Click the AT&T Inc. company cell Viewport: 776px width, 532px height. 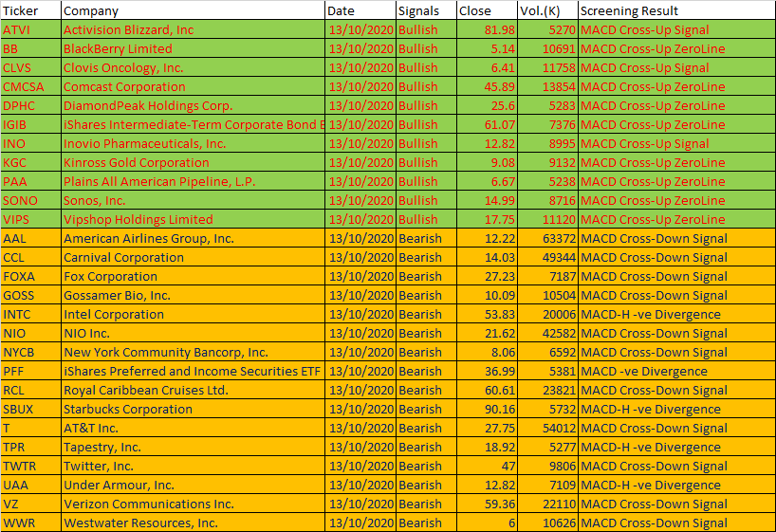(x=193, y=428)
